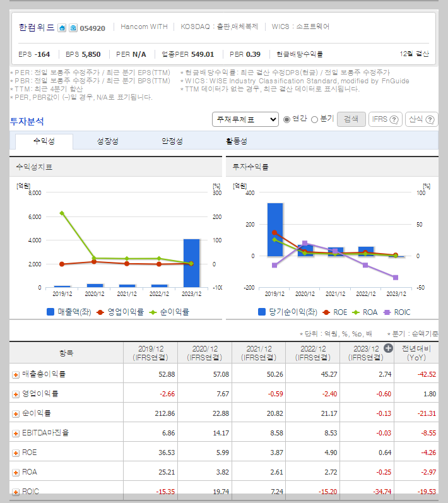
Task: Expand the ROIC row
Action: (x=15, y=492)
